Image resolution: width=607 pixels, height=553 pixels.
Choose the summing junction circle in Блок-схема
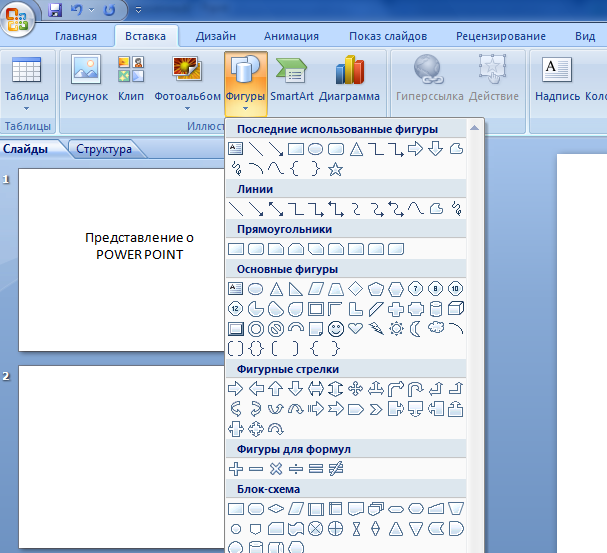316,529
